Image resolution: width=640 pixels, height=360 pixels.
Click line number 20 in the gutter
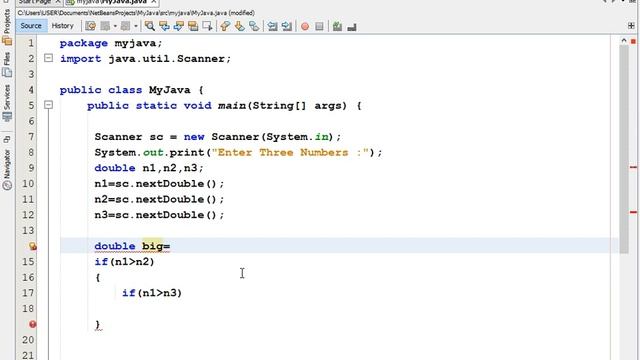point(28,340)
